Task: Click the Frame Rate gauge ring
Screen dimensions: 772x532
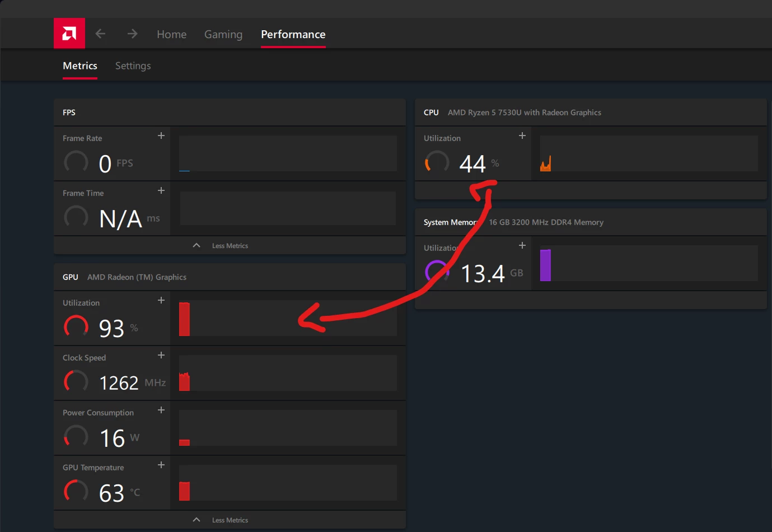Action: tap(76, 162)
